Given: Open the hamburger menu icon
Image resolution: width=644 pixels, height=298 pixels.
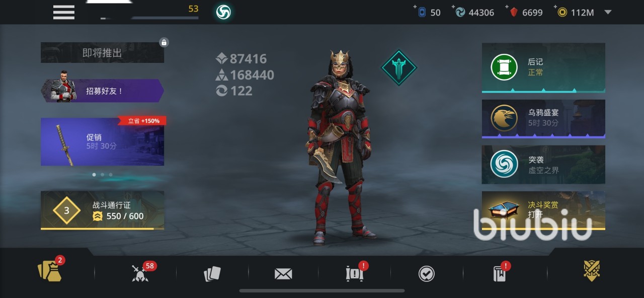Looking at the screenshot, I should [64, 12].
